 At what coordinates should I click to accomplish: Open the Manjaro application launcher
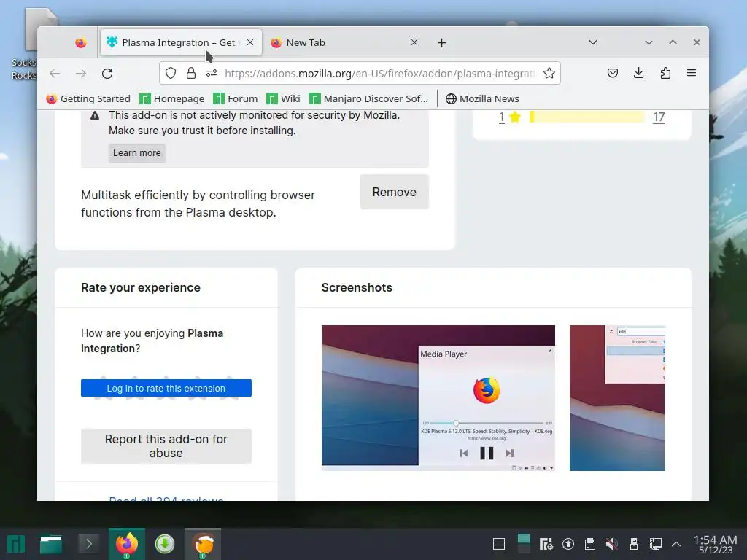click(x=16, y=544)
